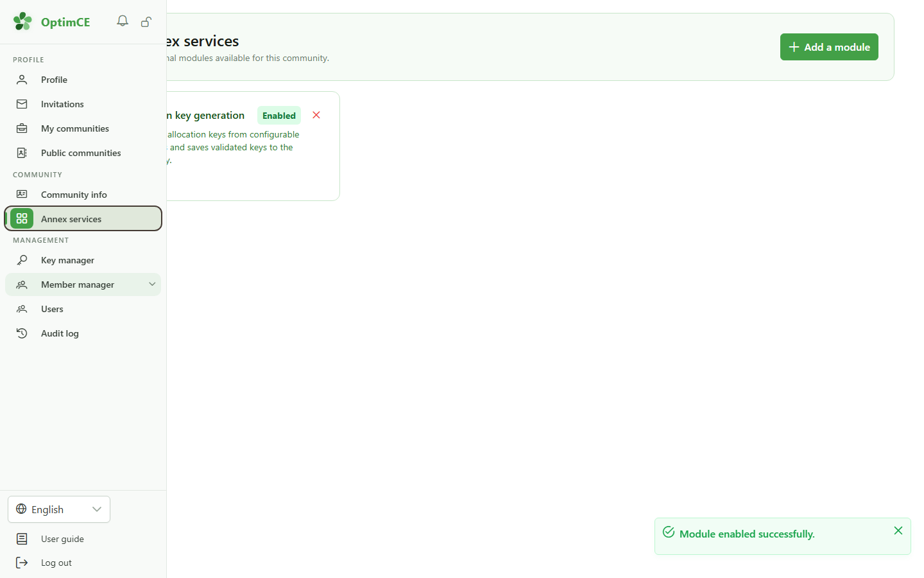Click the 'Module enabled successfully.' message

click(747, 534)
